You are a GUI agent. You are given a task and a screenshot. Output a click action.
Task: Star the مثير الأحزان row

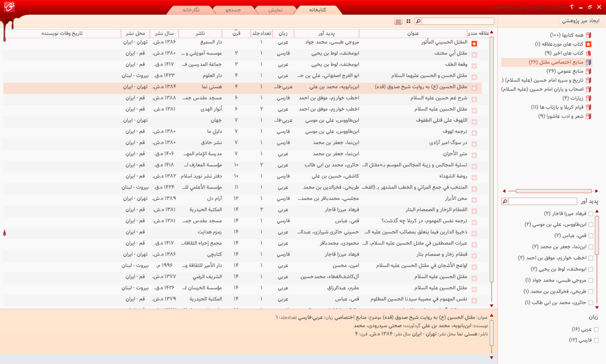(x=474, y=155)
